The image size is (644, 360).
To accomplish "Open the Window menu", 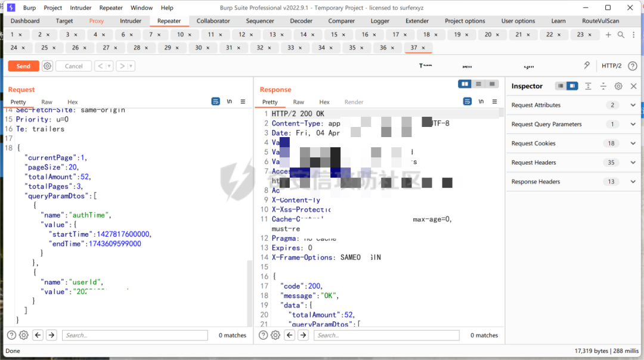I will tap(141, 8).
